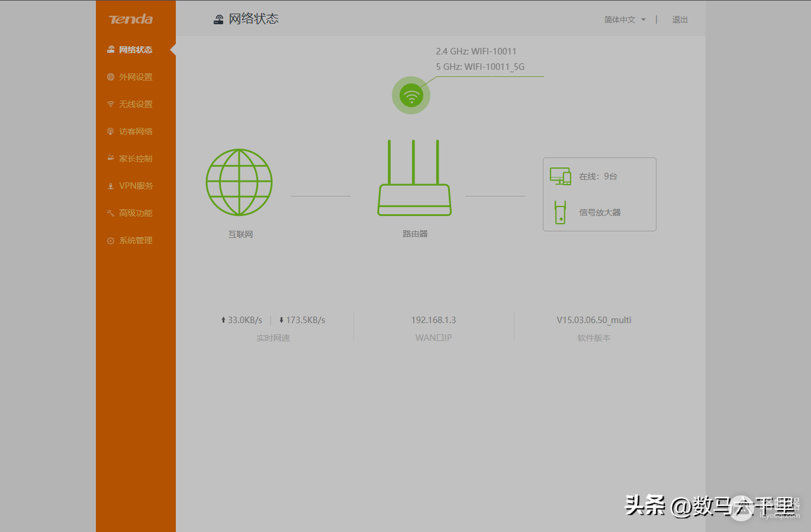This screenshot has height=532, width=811.
Task: Open the 系统管理 menu item
Action: pyautogui.click(x=136, y=240)
